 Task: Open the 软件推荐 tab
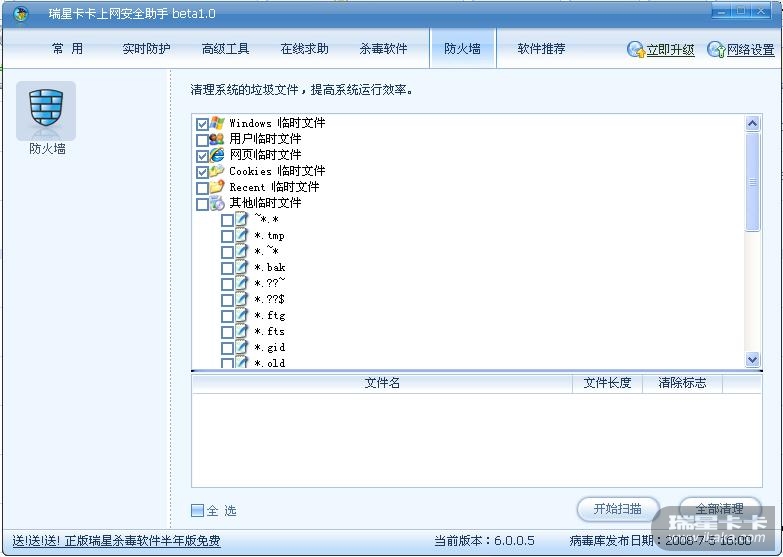[x=541, y=48]
